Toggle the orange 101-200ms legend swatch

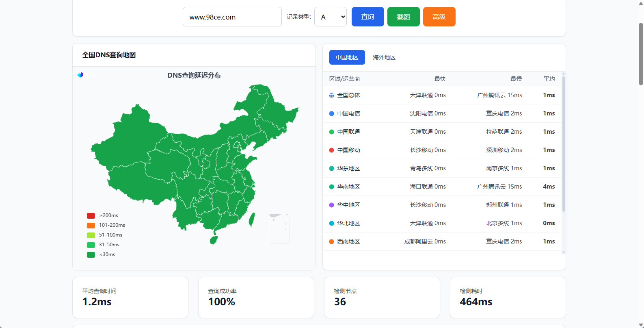click(x=91, y=225)
